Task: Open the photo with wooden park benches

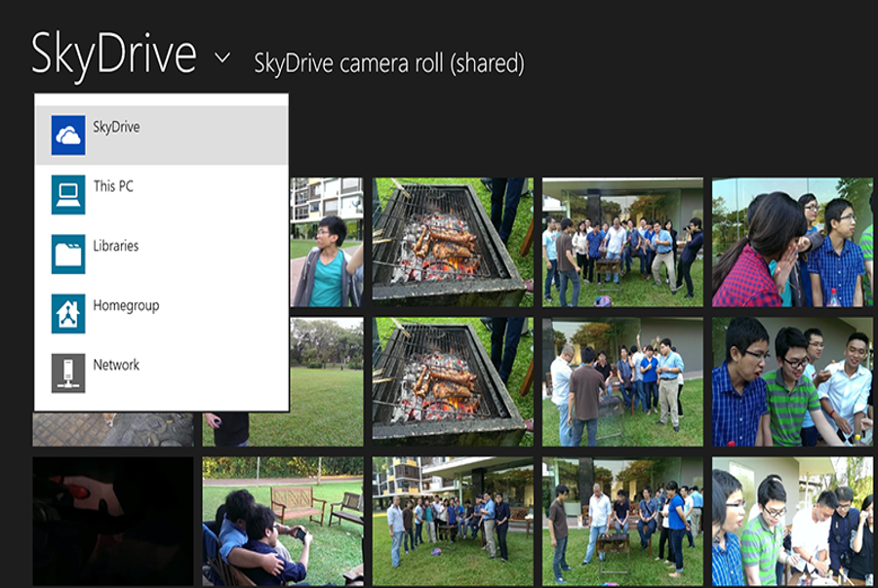Action: click(283, 522)
